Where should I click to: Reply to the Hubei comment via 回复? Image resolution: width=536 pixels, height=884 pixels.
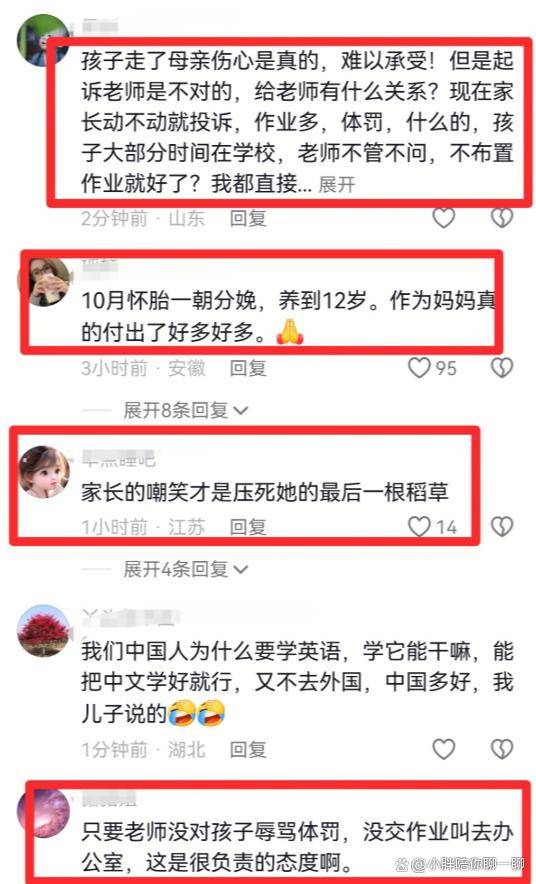point(248,749)
